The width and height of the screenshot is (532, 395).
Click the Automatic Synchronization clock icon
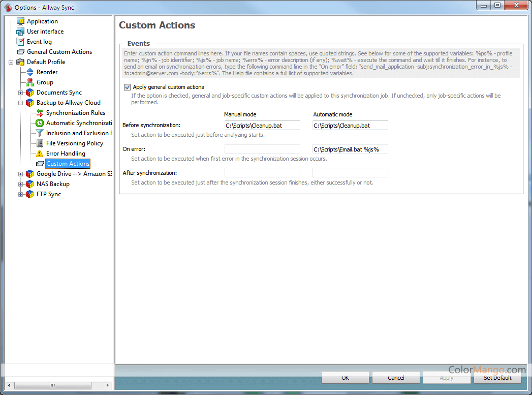coord(40,123)
